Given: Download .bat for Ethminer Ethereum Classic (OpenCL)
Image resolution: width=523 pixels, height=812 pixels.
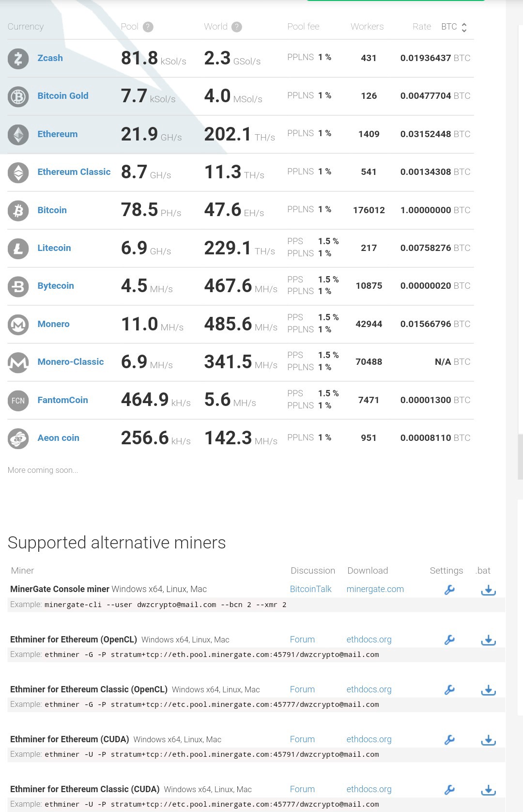Looking at the screenshot, I should [488, 689].
